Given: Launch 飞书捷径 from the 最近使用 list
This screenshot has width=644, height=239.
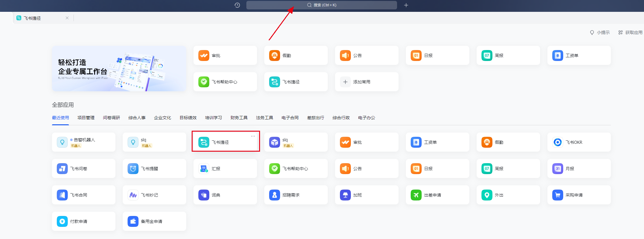Looking at the screenshot, I should pos(225,142).
